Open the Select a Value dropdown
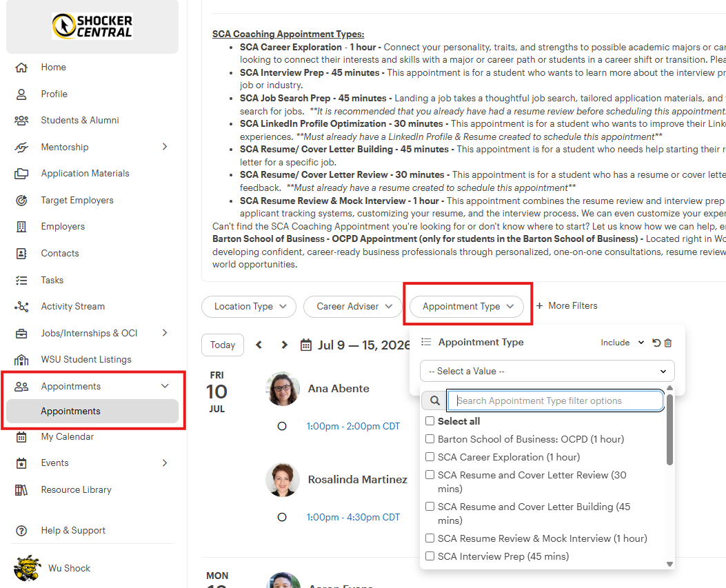Image resolution: width=726 pixels, height=588 pixels. click(x=547, y=371)
